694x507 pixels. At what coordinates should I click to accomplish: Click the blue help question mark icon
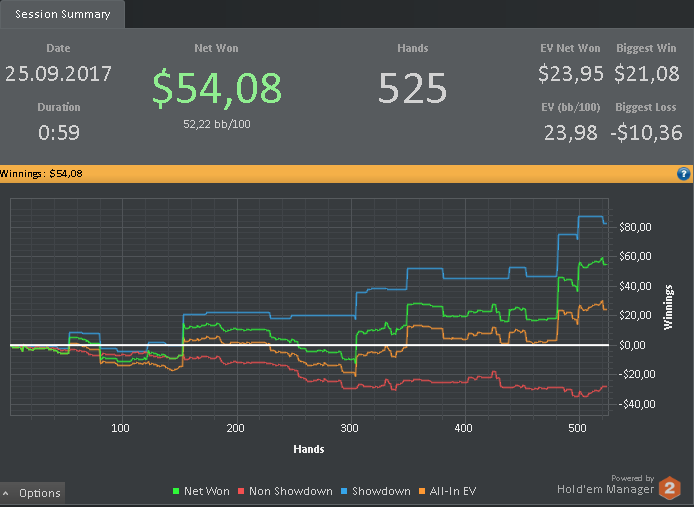point(683,174)
